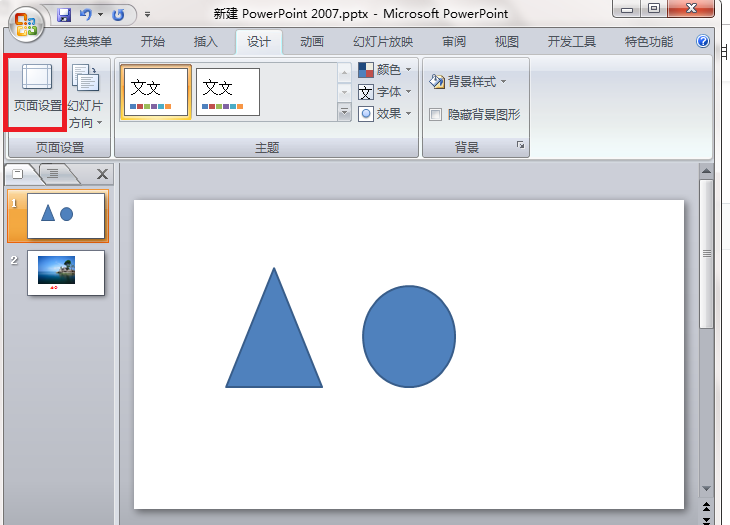Undo last action in quick toolbar
Viewport: 730px width, 525px height.
pos(85,14)
